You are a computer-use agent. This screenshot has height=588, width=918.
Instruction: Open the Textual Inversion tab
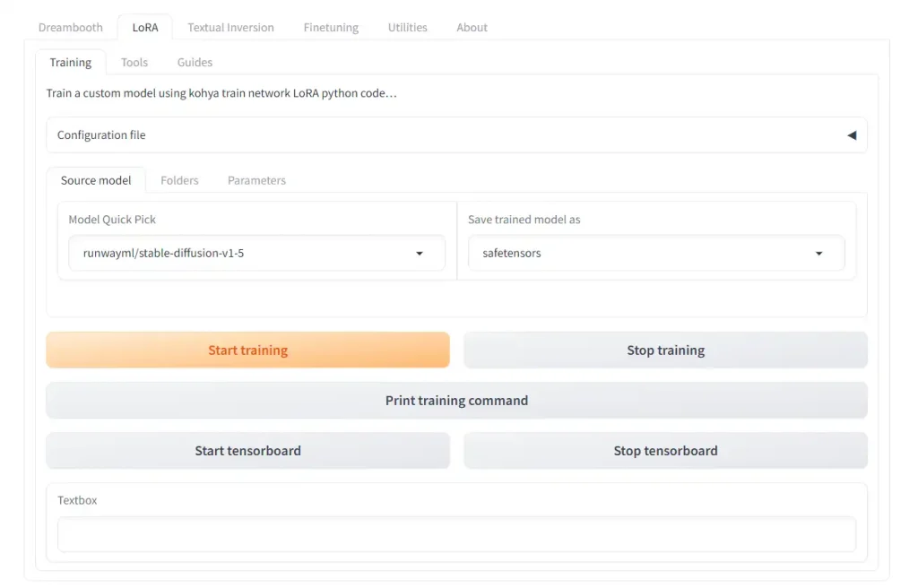tap(230, 28)
